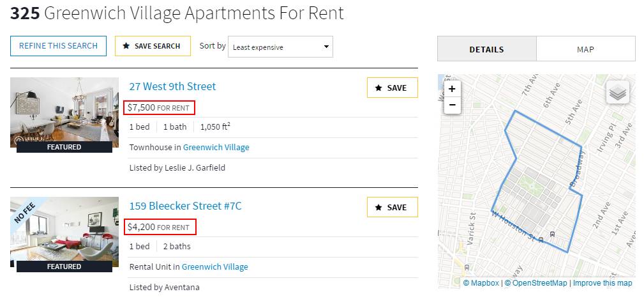Click Improve this map link
The width and height of the screenshot is (644, 301).
click(602, 283)
